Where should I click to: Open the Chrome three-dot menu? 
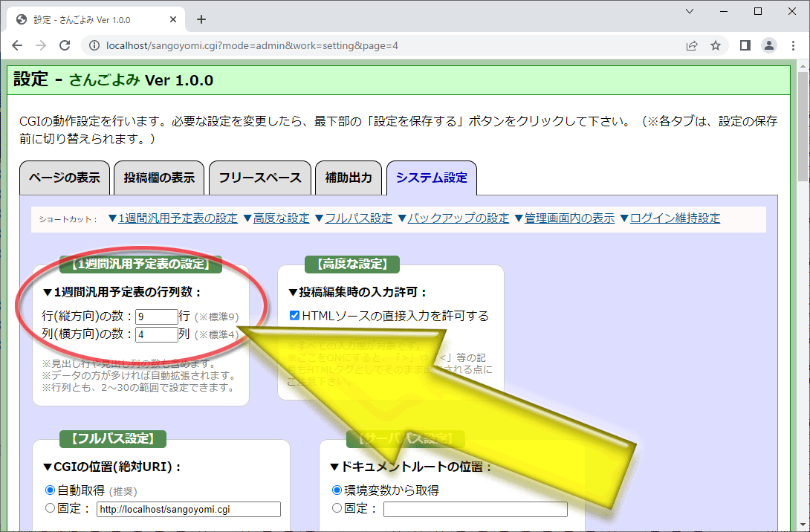click(793, 45)
